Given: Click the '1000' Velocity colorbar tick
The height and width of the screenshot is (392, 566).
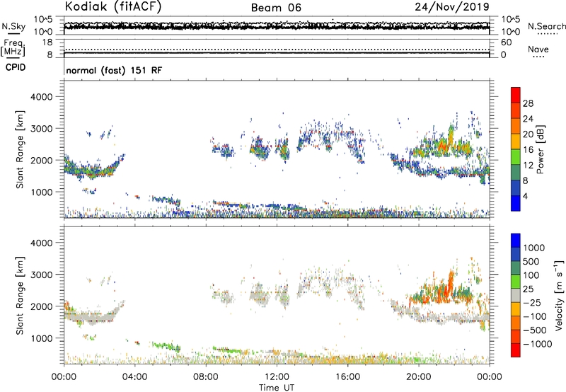Looking at the screenshot, I should click(534, 248).
